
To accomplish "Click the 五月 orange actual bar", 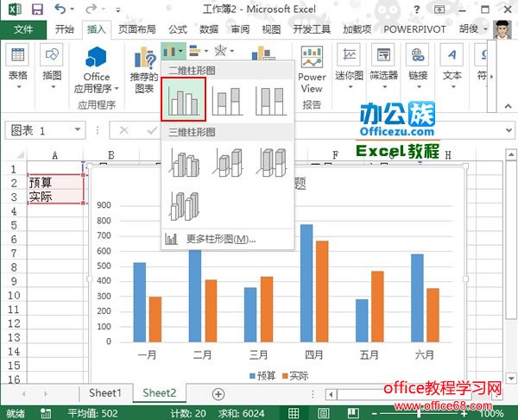I will 377,306.
